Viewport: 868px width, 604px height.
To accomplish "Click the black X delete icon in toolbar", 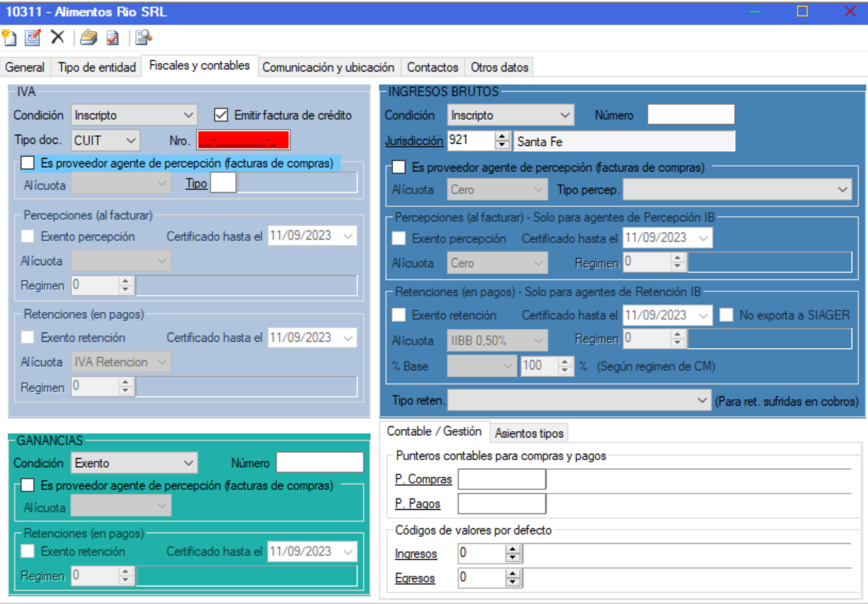I will [57, 38].
